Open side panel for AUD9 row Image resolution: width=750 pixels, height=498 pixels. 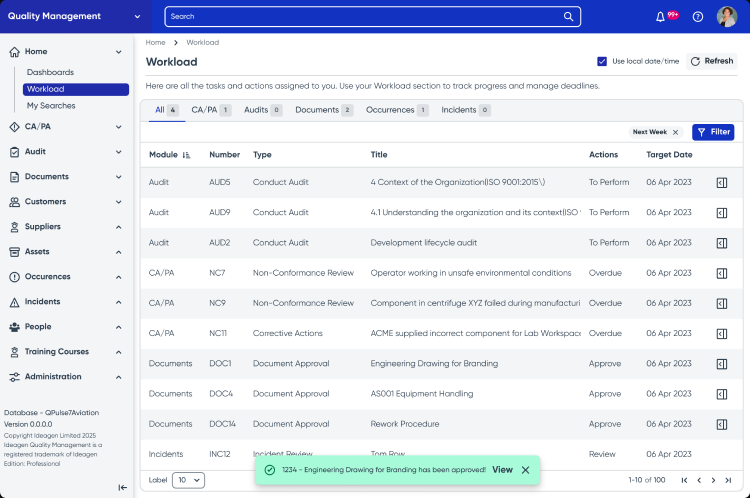722,213
